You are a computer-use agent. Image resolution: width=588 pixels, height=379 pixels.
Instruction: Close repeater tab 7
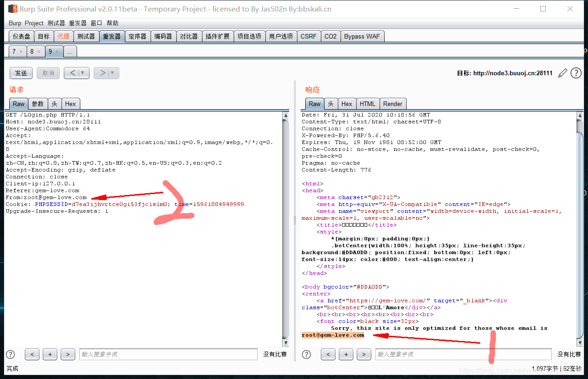click(21, 51)
